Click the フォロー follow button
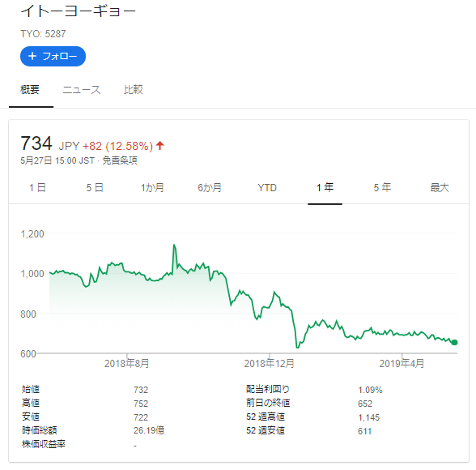This screenshot has height=470, width=476. (53, 56)
